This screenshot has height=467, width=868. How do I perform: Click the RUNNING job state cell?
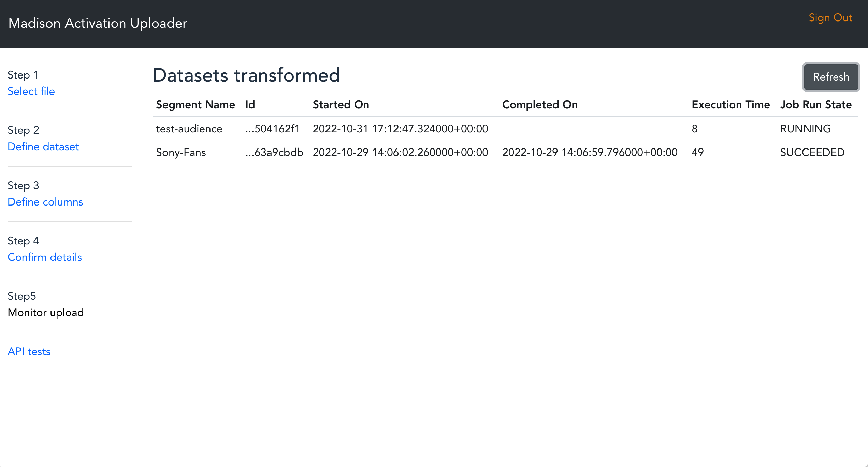805,129
